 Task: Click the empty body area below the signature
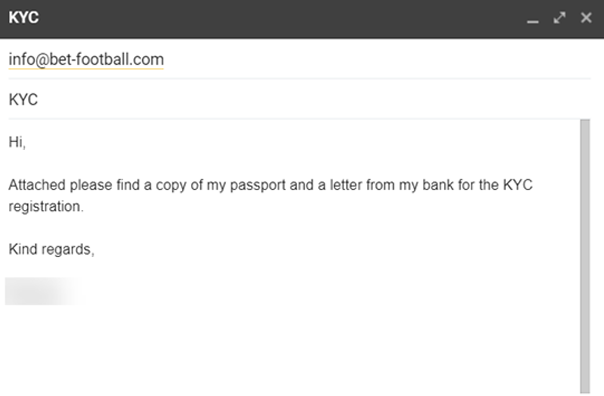point(293,351)
